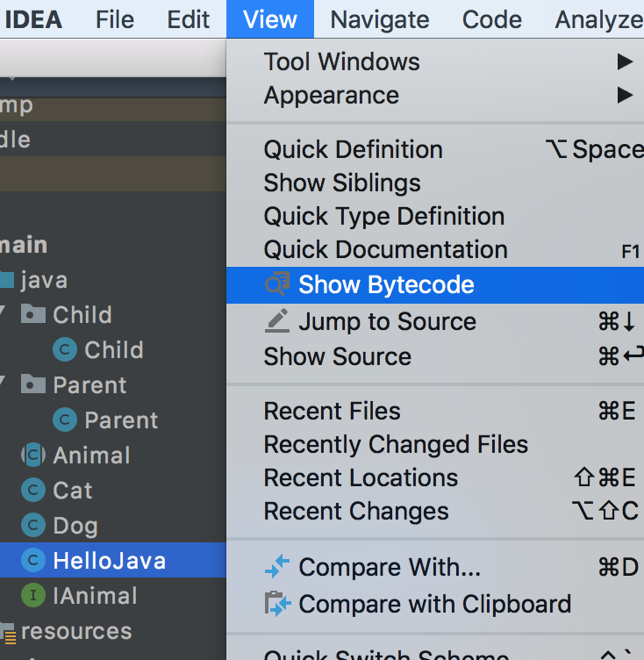The height and width of the screenshot is (660, 644).
Task: Click the Child package folder icon
Action: (x=33, y=314)
